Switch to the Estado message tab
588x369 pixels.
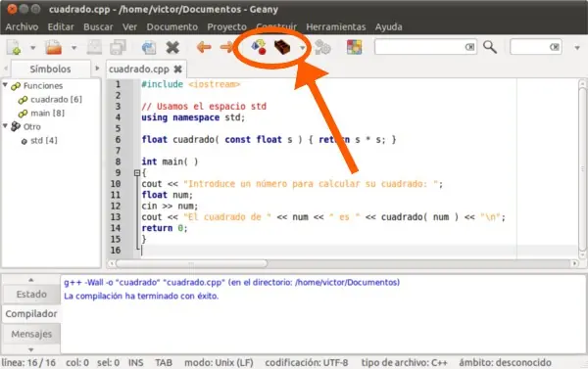tap(31, 295)
